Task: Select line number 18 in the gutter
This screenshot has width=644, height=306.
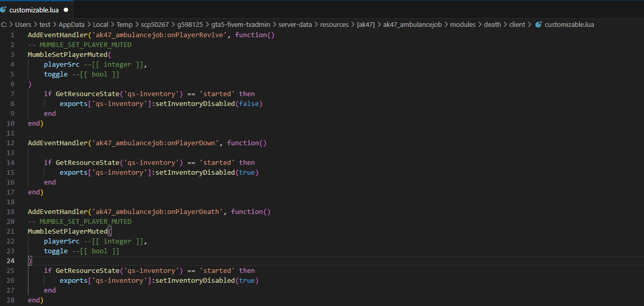Action: (11, 202)
